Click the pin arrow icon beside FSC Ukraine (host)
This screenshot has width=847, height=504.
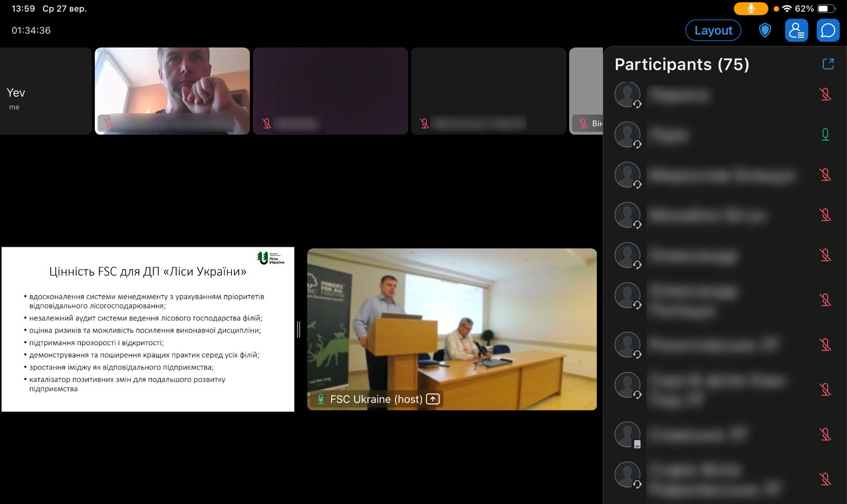433,399
